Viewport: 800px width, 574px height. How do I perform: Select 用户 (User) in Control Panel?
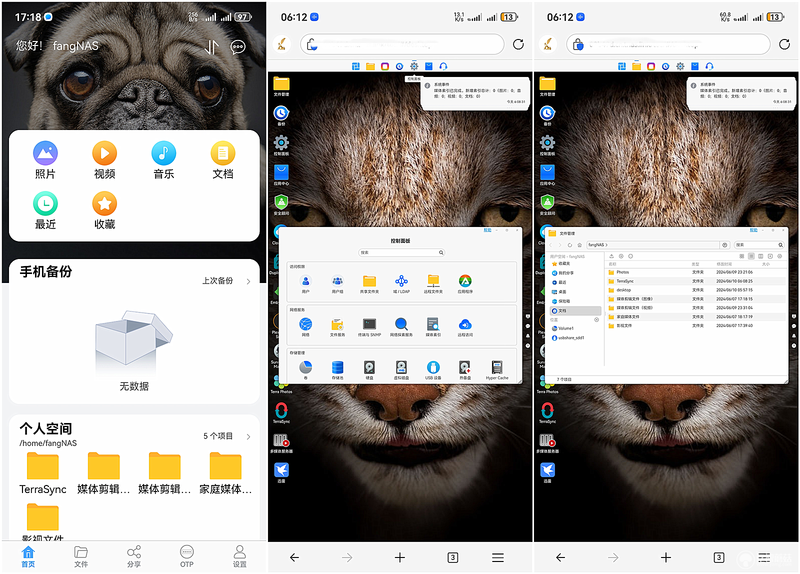(305, 284)
